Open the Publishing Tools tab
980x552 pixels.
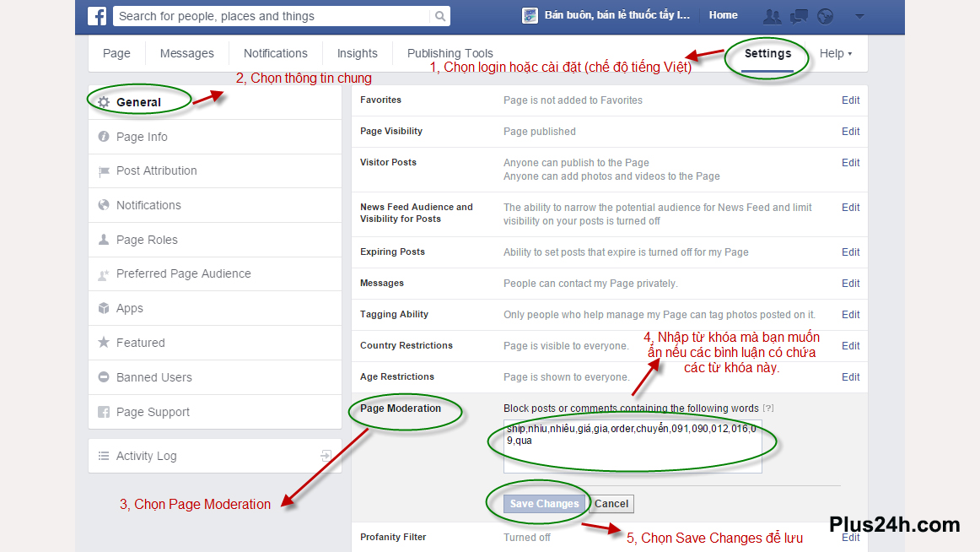(x=450, y=53)
